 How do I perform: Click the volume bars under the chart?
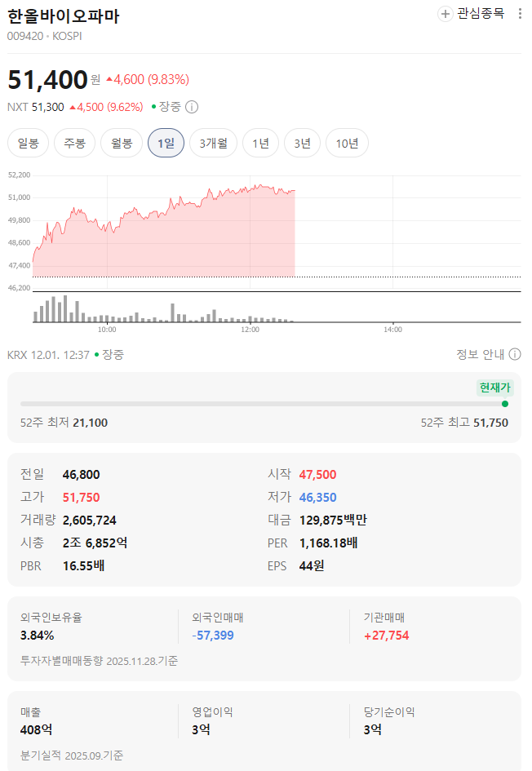pos(164,308)
